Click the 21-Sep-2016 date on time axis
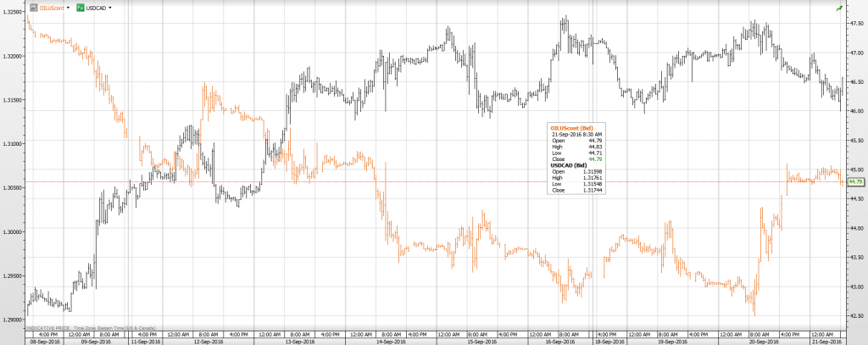868x345 pixels. coord(829,342)
